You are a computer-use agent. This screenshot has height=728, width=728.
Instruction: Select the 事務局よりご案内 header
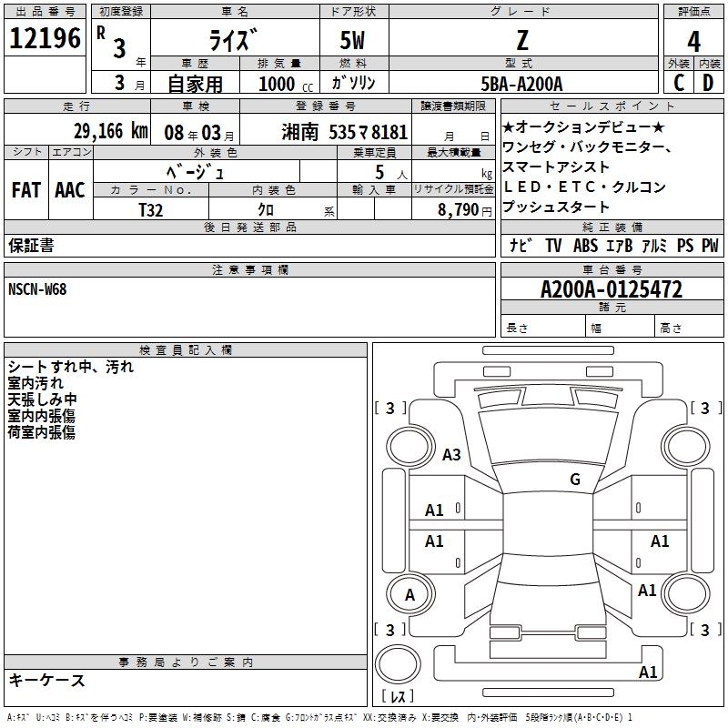click(x=186, y=662)
